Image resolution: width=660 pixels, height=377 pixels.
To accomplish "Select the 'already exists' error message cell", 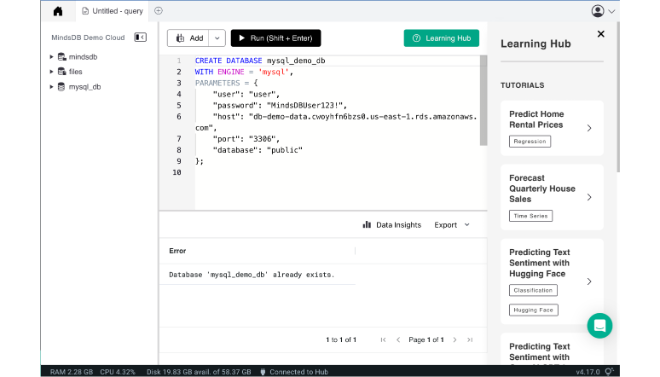I will (257, 275).
